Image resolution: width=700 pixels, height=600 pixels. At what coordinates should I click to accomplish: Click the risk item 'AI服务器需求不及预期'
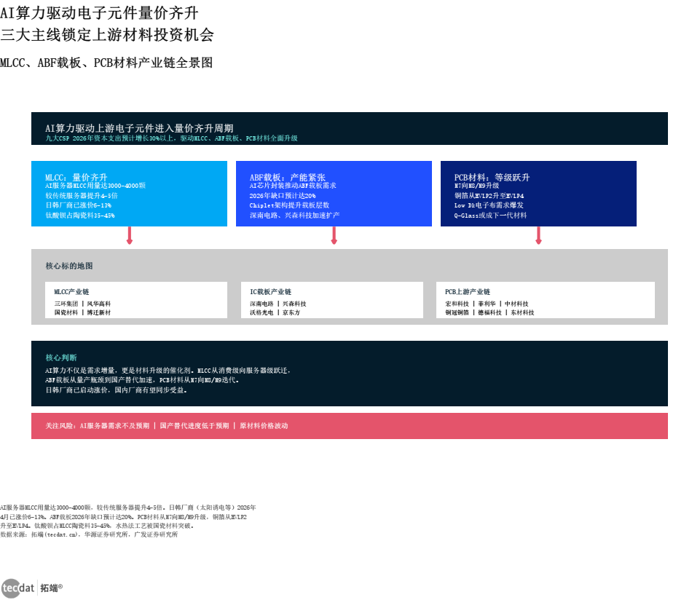tap(114, 426)
